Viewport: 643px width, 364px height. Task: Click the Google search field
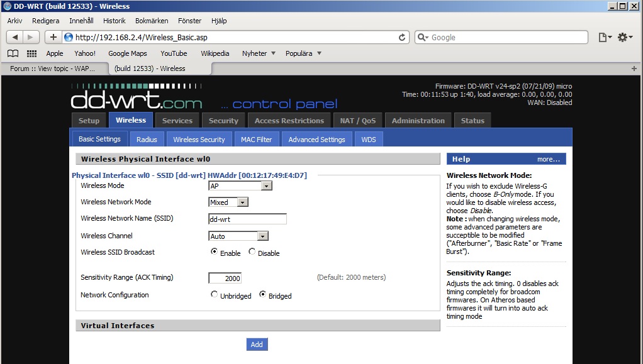(501, 37)
